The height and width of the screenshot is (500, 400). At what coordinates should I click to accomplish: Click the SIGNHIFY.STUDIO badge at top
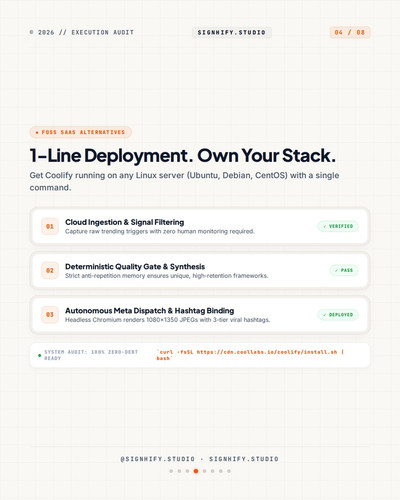(232, 32)
